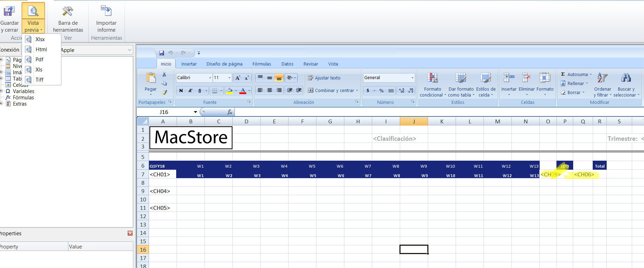Open the cell name box J16 dropdown
The image size is (644, 268).
[195, 112]
